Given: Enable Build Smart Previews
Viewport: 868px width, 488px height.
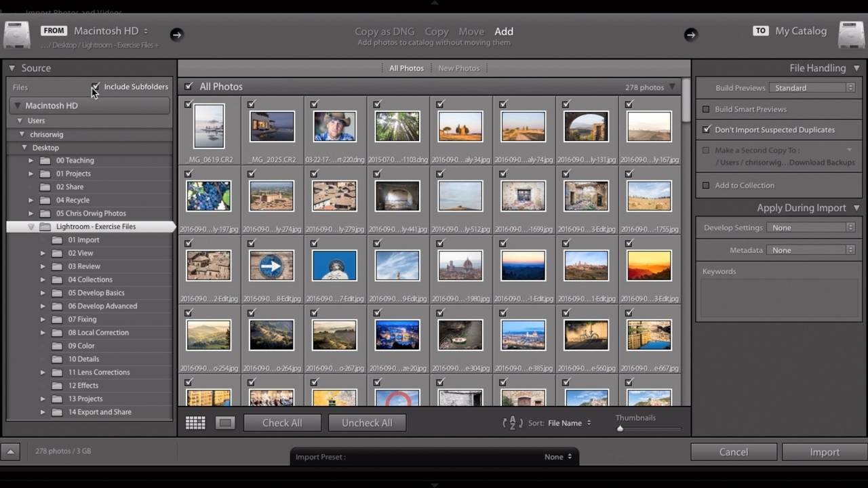Looking at the screenshot, I should tap(706, 109).
